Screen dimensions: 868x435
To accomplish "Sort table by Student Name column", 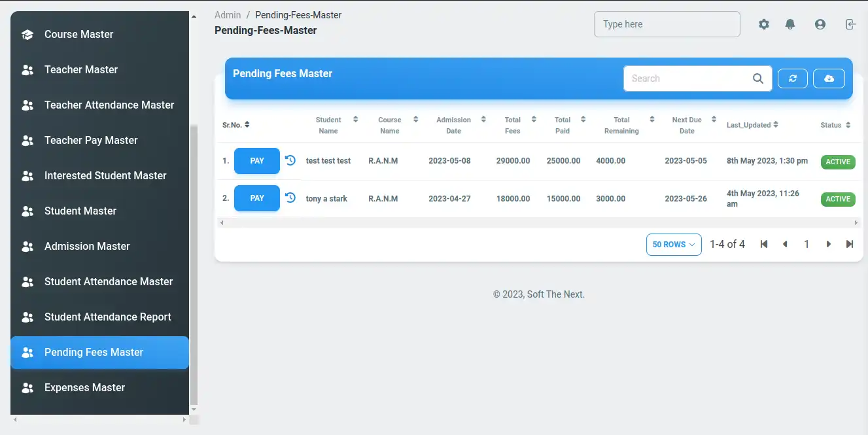I will coord(355,120).
